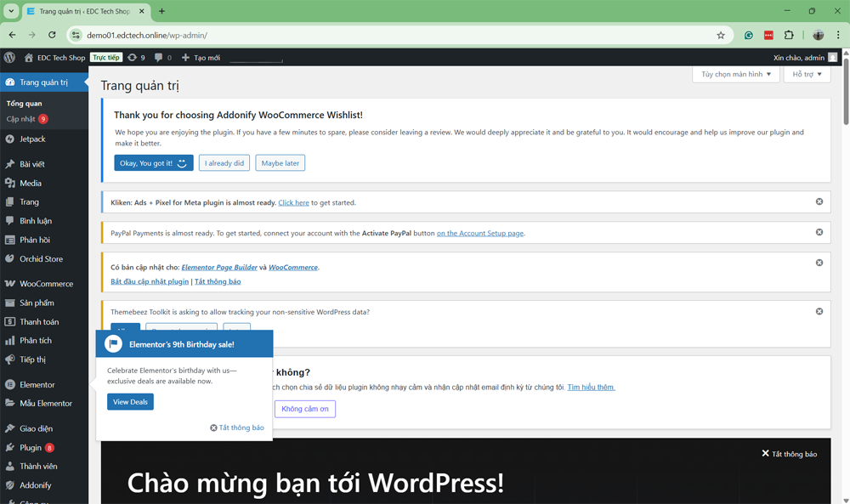Open the Tìm hiểu thêm link
Screen dimensions: 850x504
pos(591,388)
